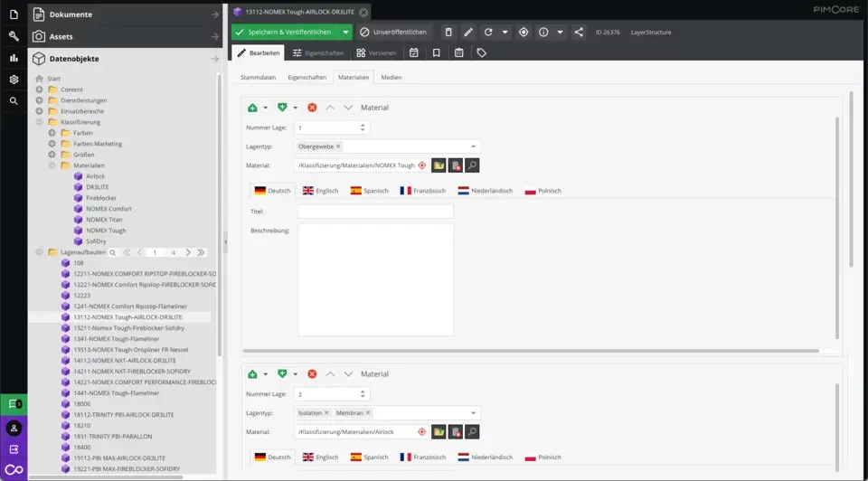The height and width of the screenshot is (481, 868).
Task: Remove the Isolation tag in second block
Action: click(326, 413)
